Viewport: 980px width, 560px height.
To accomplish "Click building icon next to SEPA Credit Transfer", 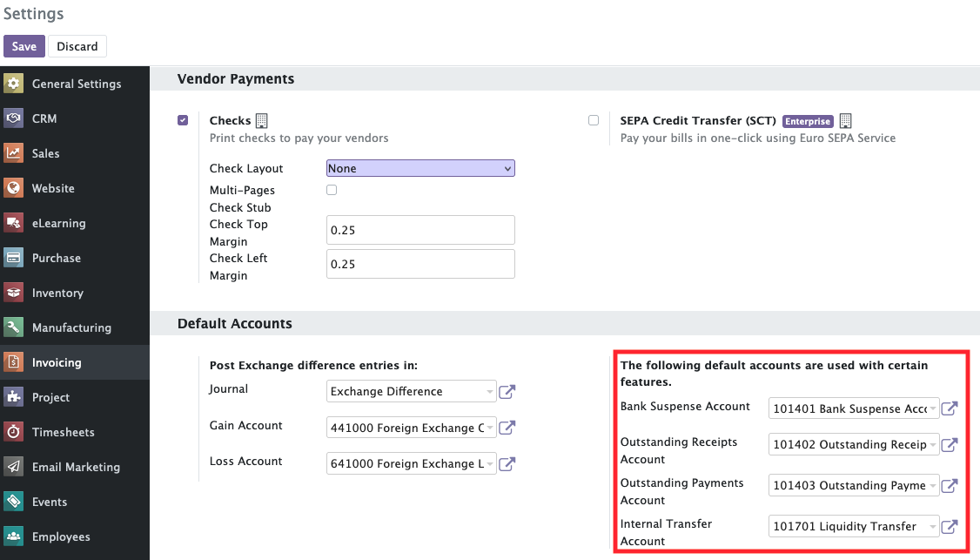I will [x=846, y=121].
